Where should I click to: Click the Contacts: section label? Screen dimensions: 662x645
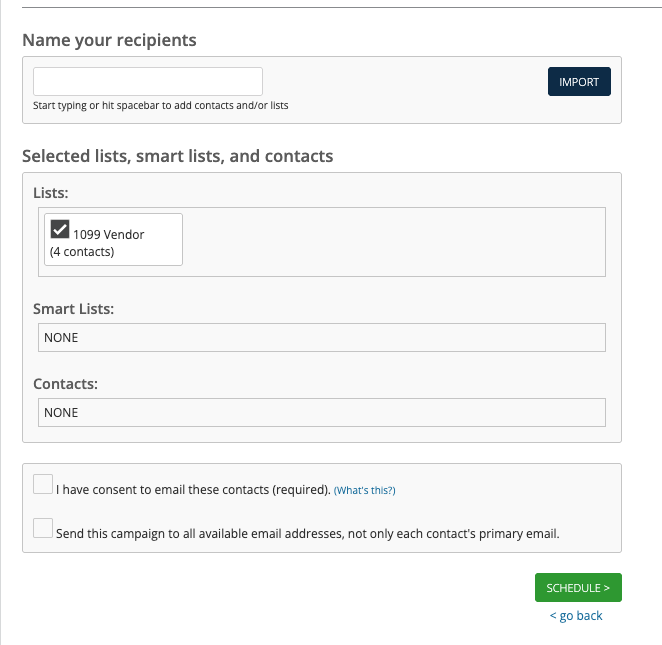pos(65,384)
